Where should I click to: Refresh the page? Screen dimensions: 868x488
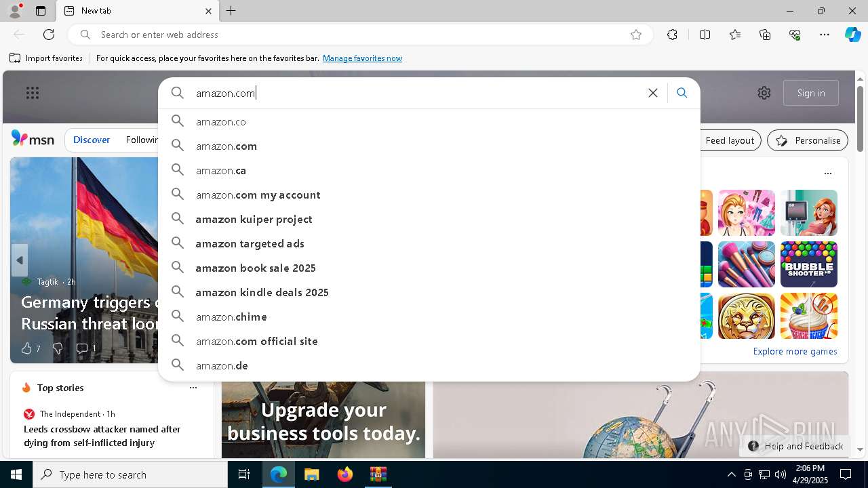pyautogui.click(x=49, y=35)
